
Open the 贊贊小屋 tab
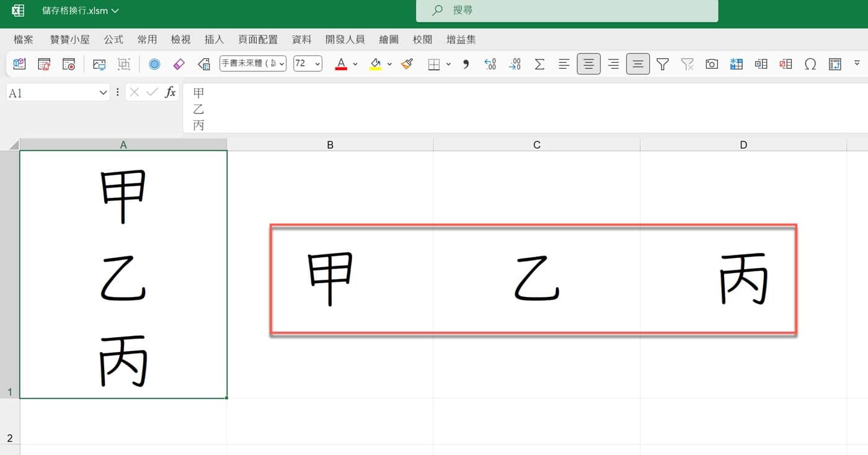click(70, 39)
